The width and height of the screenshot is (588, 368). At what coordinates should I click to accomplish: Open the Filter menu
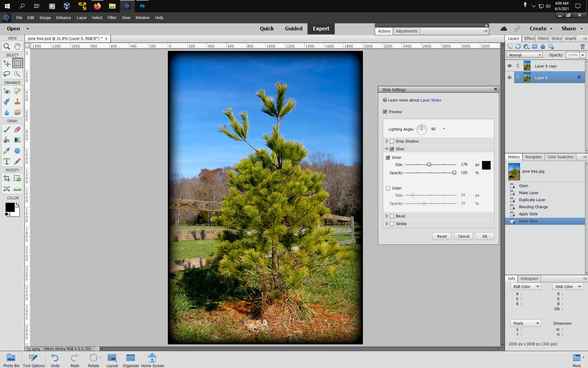(112, 17)
